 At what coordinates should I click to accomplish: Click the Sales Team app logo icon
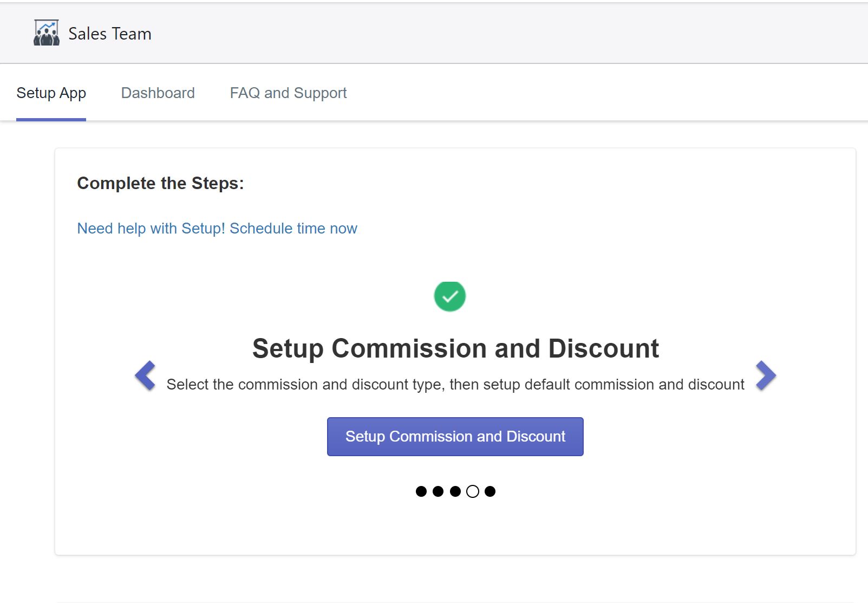tap(47, 33)
